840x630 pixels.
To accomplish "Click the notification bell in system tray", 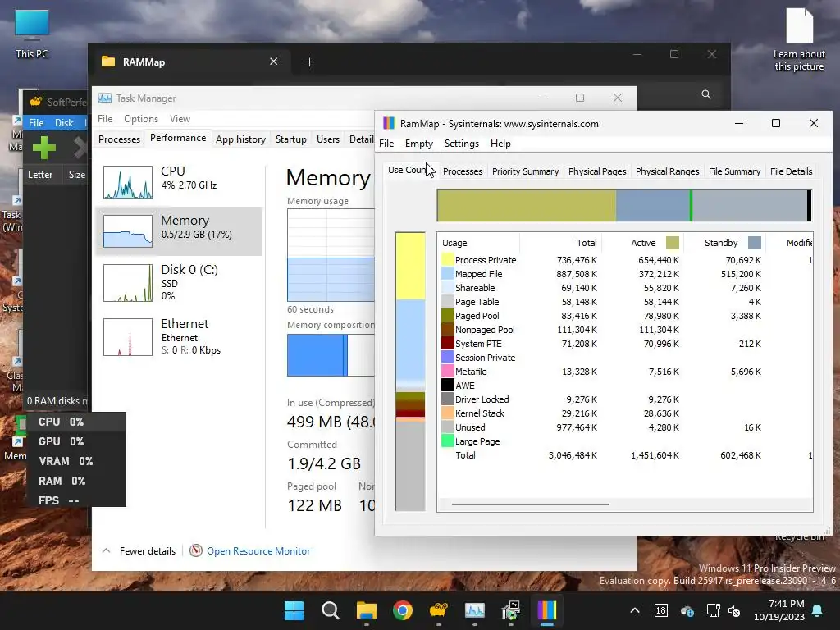I will point(818,610).
